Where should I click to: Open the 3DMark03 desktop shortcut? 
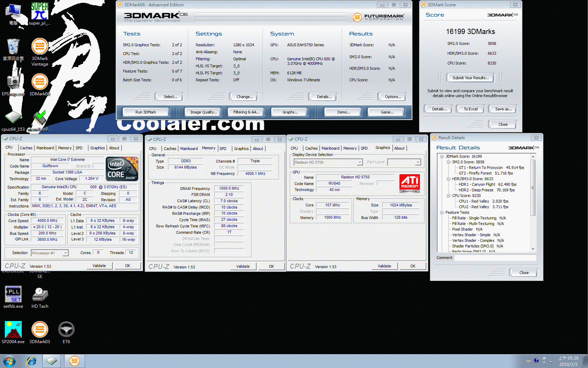[x=40, y=332]
